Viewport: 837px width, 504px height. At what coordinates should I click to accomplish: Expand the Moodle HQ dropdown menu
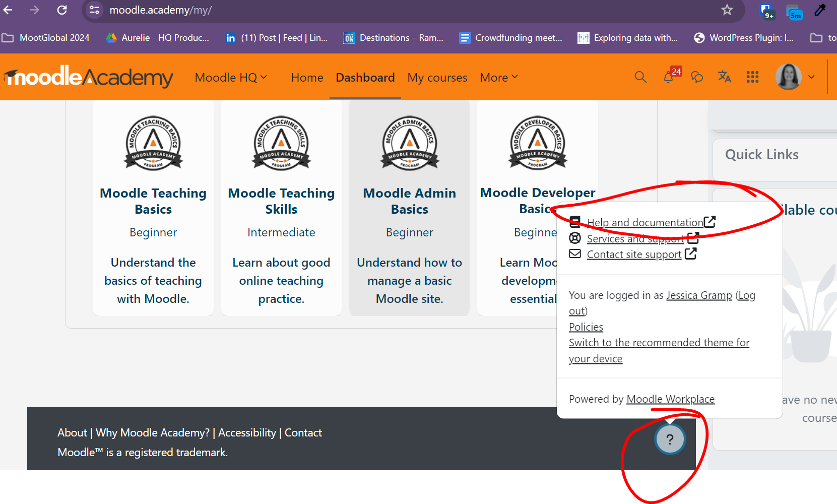[231, 78]
